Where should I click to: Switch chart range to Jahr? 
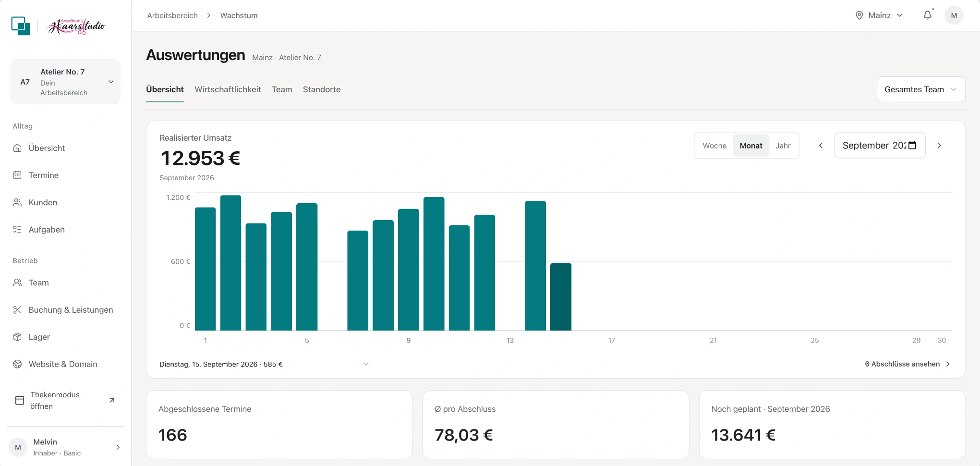783,146
